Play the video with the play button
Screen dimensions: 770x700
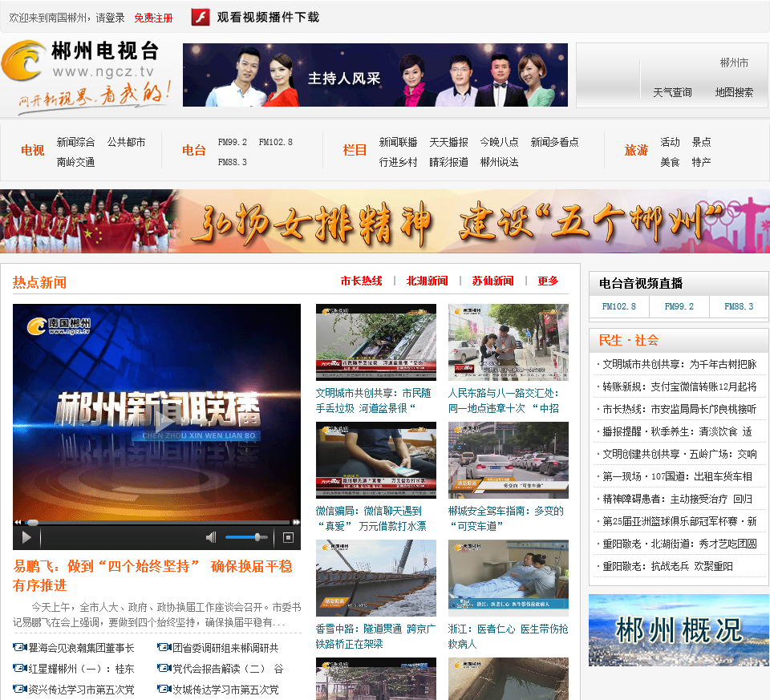coord(26,537)
